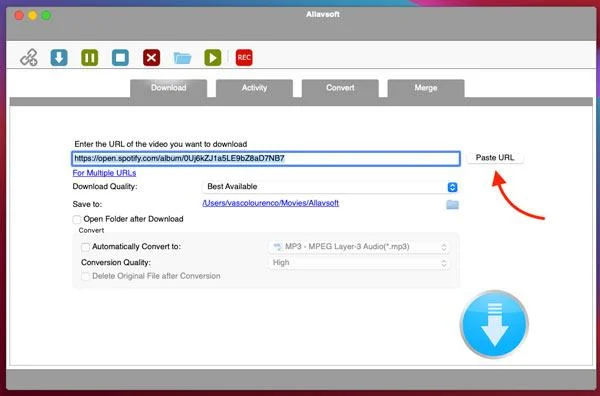Maximize the window using the green button
The height and width of the screenshot is (396, 600).
(46, 16)
